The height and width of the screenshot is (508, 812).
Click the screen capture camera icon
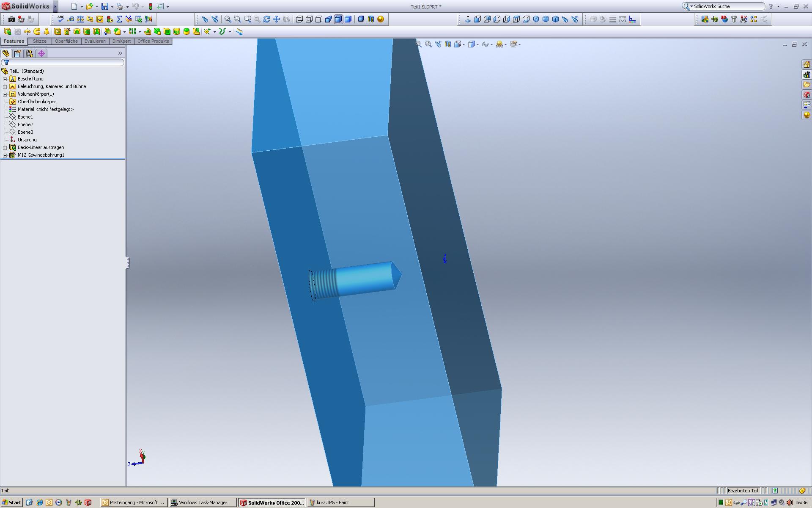[x=11, y=19]
